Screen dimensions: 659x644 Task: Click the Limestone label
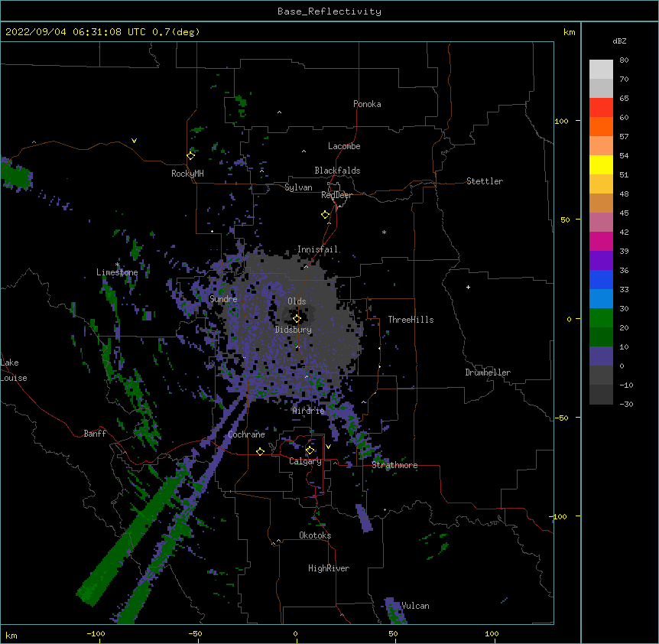117,272
